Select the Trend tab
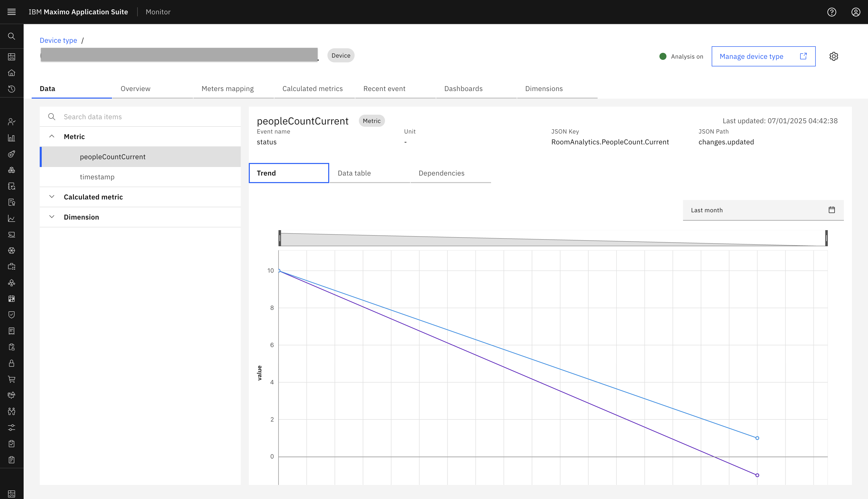Screen dimensions: 868x499 (289, 173)
